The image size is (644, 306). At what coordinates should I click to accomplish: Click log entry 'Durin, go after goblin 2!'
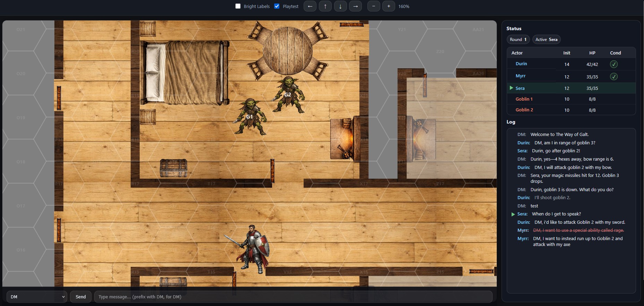tap(556, 151)
